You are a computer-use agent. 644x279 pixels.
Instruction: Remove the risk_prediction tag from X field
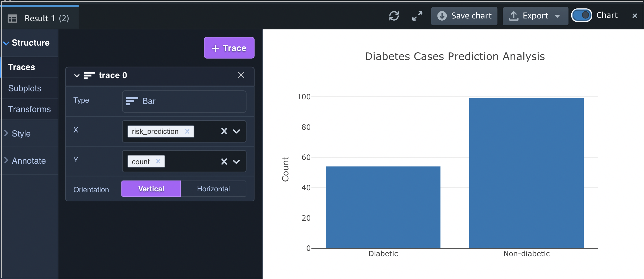[x=187, y=131]
